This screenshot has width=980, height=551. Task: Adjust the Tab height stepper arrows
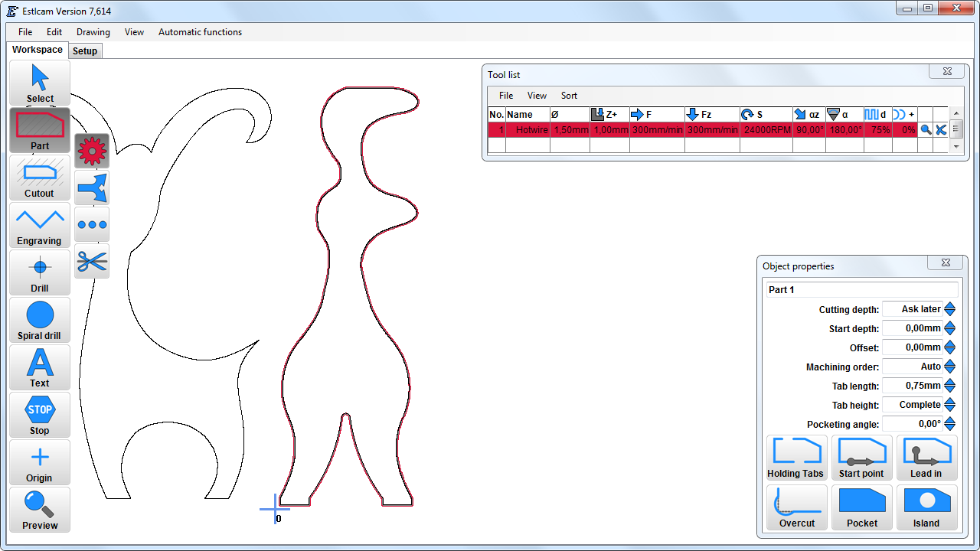pyautogui.click(x=950, y=405)
